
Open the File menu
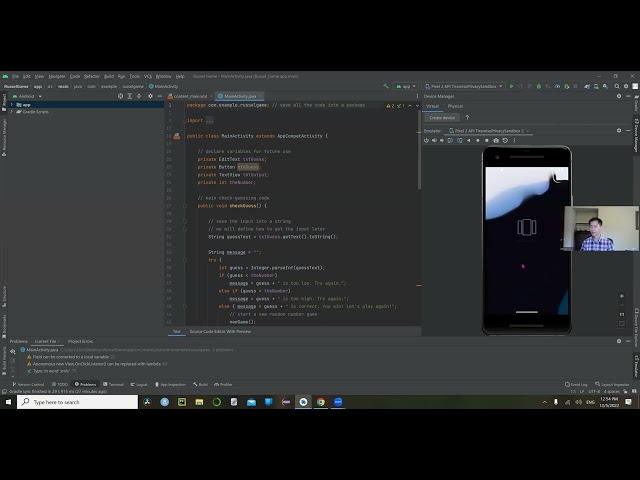16,76
